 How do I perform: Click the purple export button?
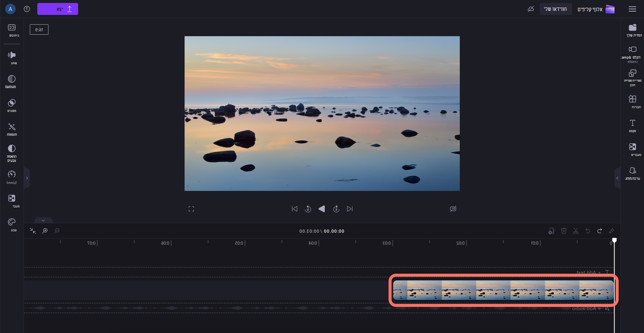coord(58,9)
